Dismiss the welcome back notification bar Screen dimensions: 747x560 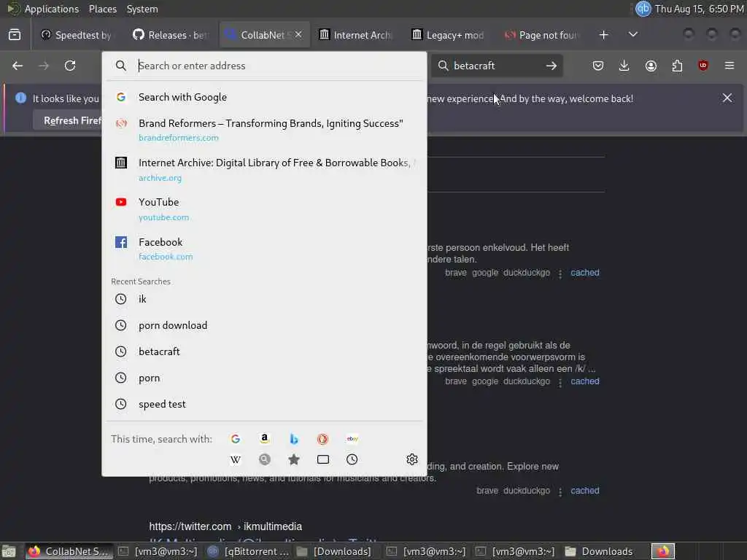727,98
